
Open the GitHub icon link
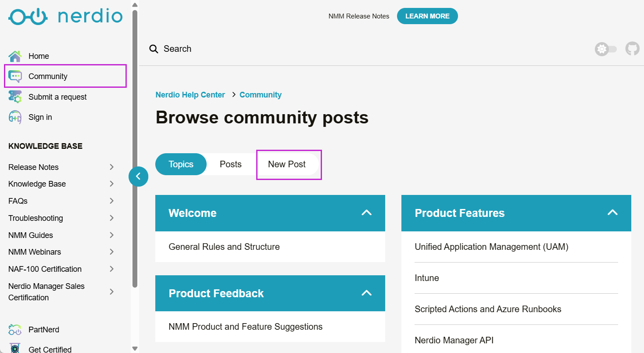click(632, 49)
